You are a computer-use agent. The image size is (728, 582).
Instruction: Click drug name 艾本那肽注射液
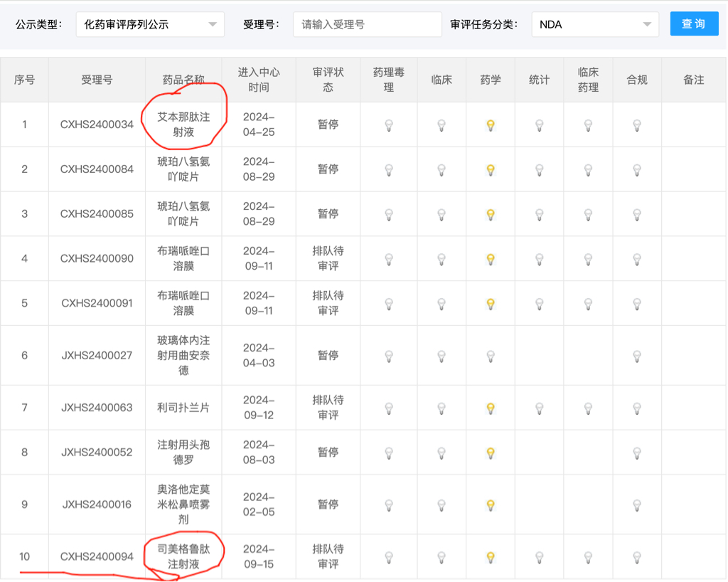coord(183,125)
